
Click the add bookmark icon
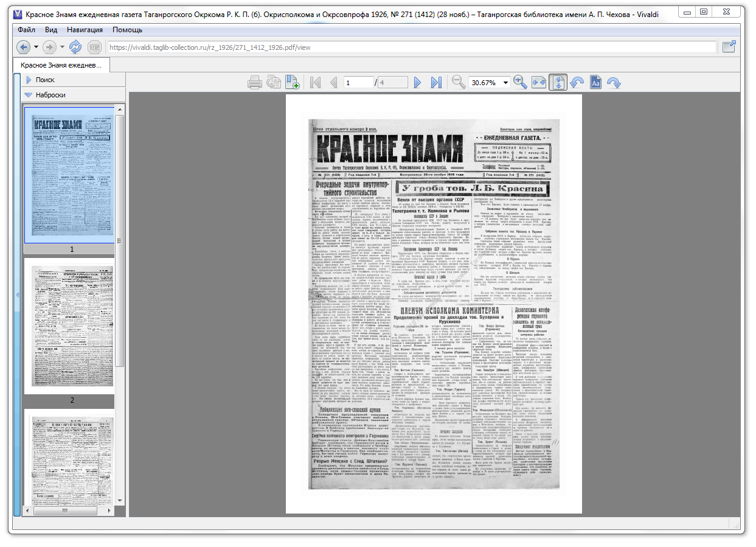pyautogui.click(x=293, y=82)
